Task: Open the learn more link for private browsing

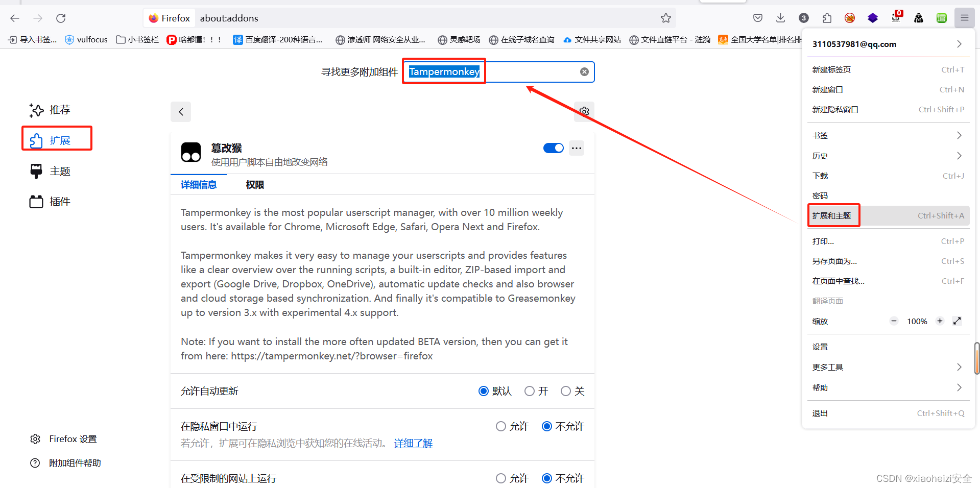Action: click(413, 443)
